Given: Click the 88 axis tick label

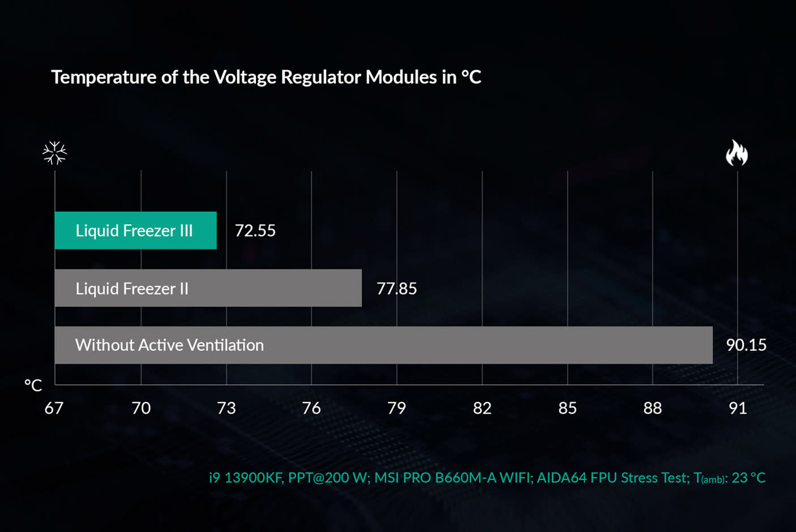Looking at the screenshot, I should pos(652,408).
